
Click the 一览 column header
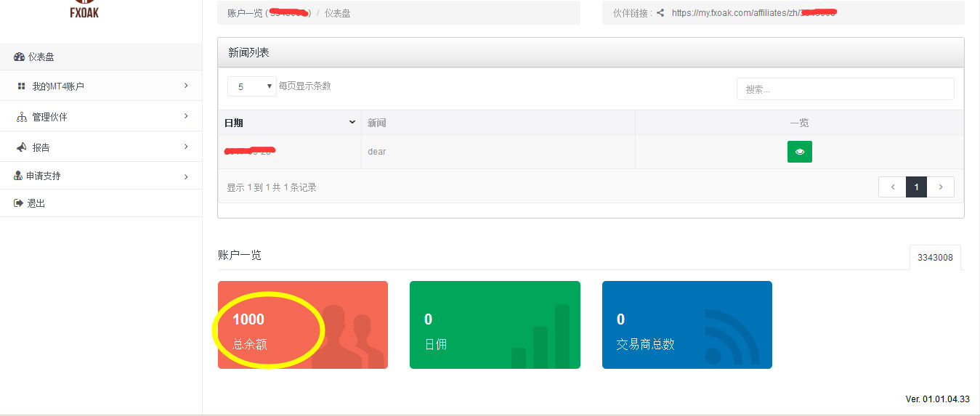tap(799, 123)
